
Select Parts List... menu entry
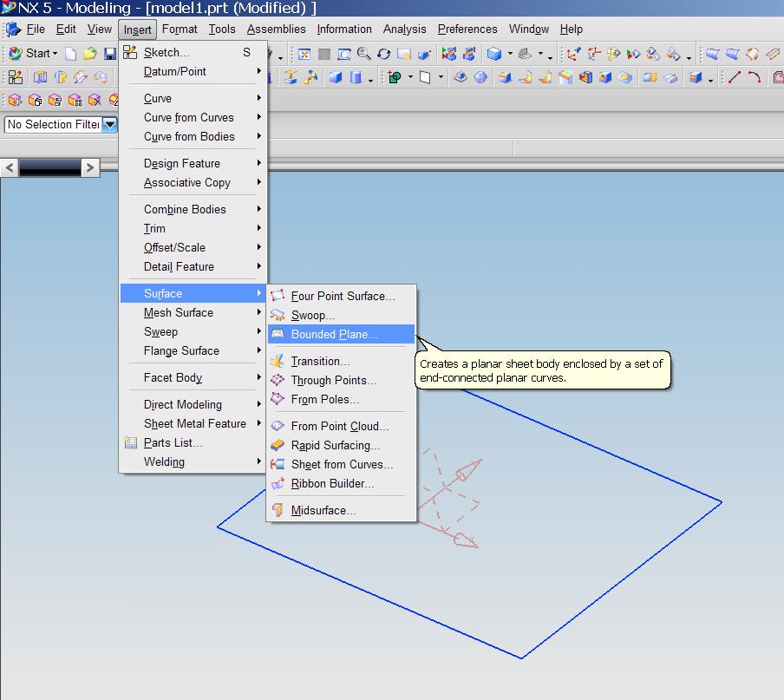(193, 443)
